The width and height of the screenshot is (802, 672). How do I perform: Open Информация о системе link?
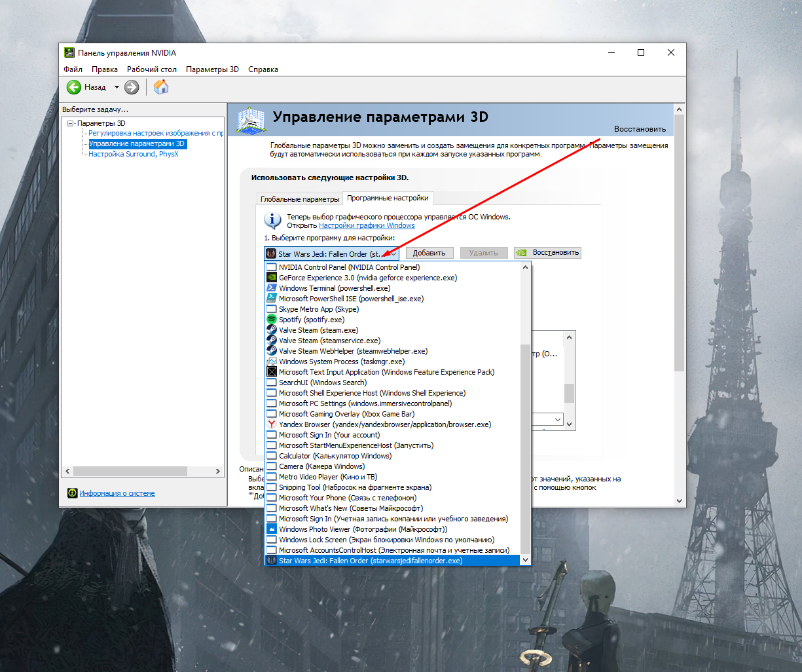click(x=117, y=493)
